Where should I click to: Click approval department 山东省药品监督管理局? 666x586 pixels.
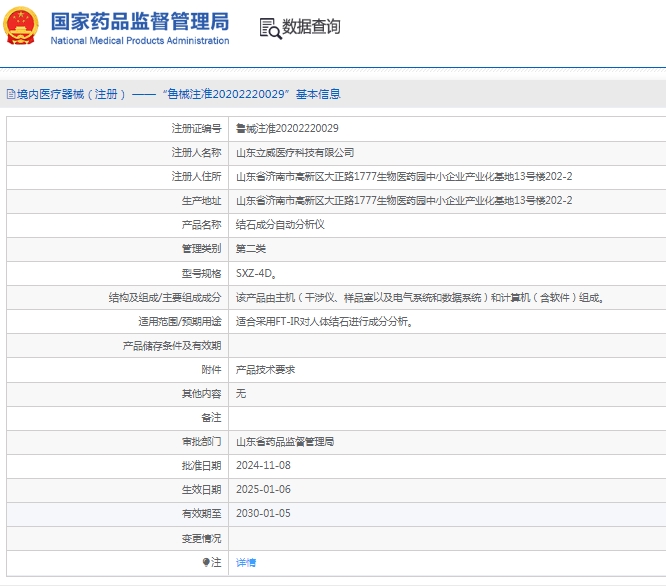tap(284, 441)
